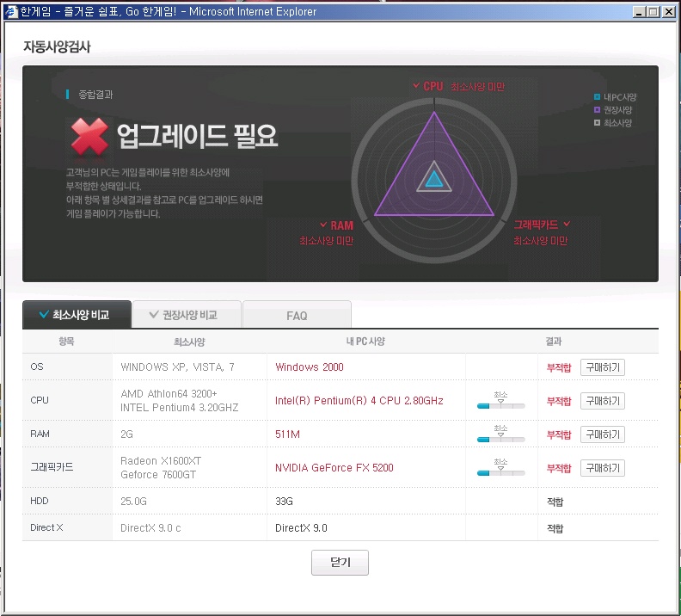Click the 업그레이드 필요 headline
Screen dimensions: 681x616
tap(197, 136)
